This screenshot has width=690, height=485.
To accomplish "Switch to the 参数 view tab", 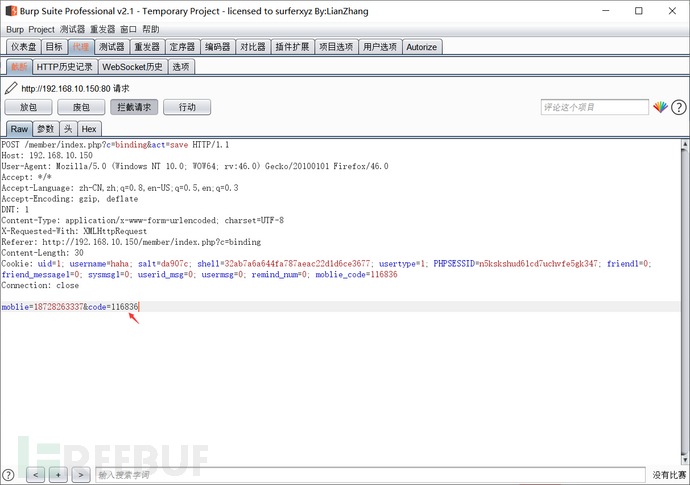I will [46, 129].
